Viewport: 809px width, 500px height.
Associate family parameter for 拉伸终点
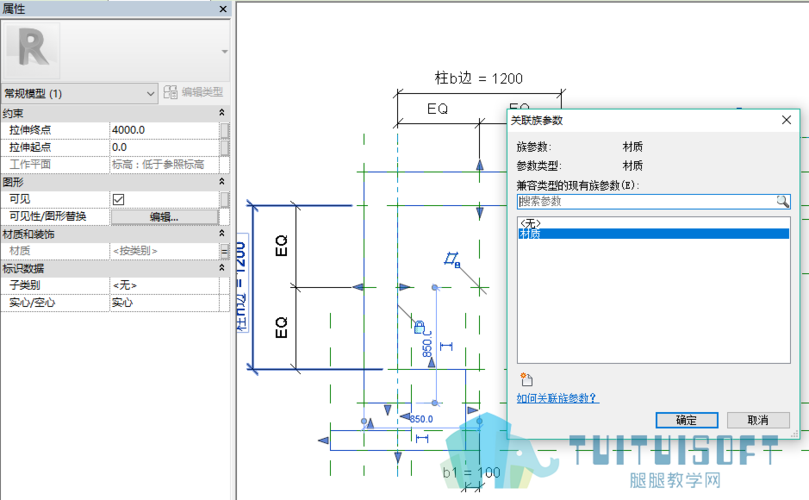(x=224, y=130)
